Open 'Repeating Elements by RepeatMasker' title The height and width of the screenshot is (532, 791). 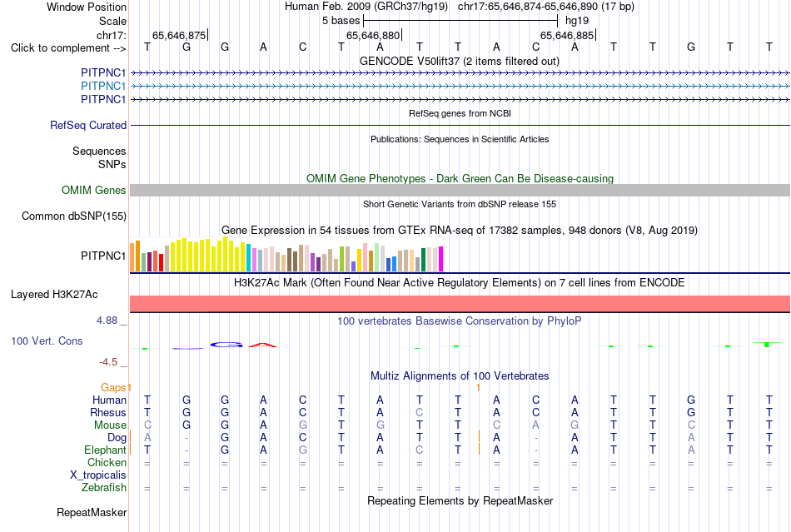click(460, 500)
